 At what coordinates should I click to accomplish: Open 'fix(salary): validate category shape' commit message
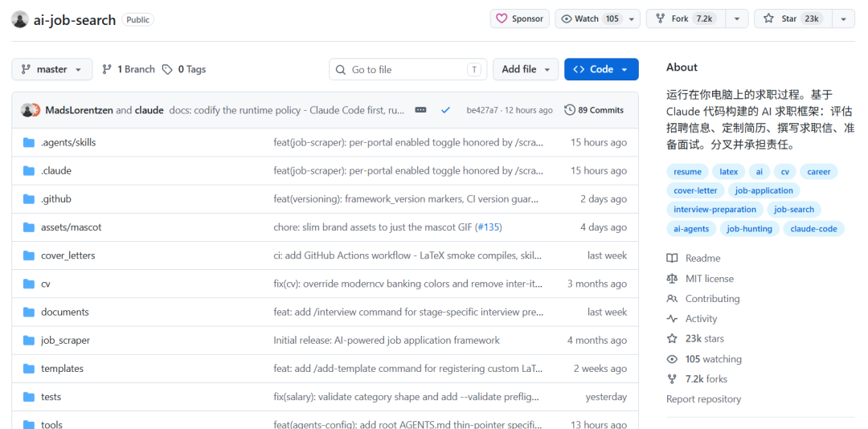[406, 397]
